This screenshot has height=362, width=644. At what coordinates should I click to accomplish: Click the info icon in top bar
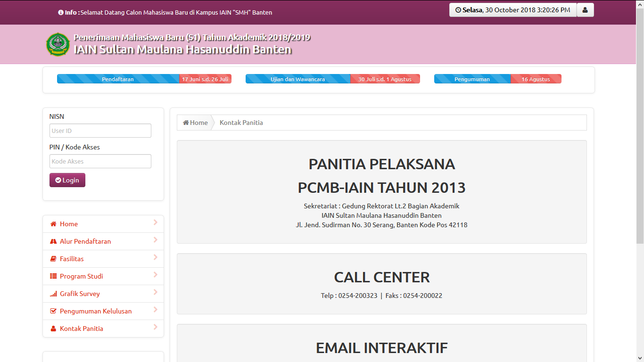[x=61, y=13]
